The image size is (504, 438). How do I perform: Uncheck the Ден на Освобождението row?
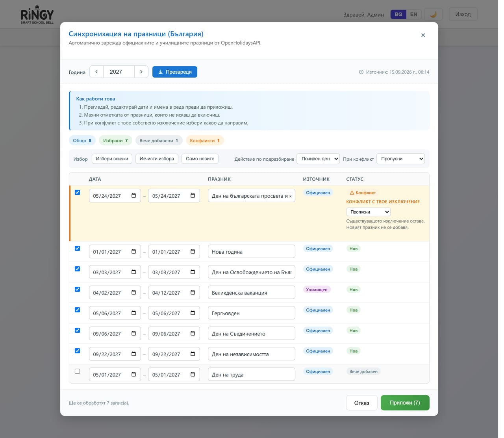coord(78,269)
